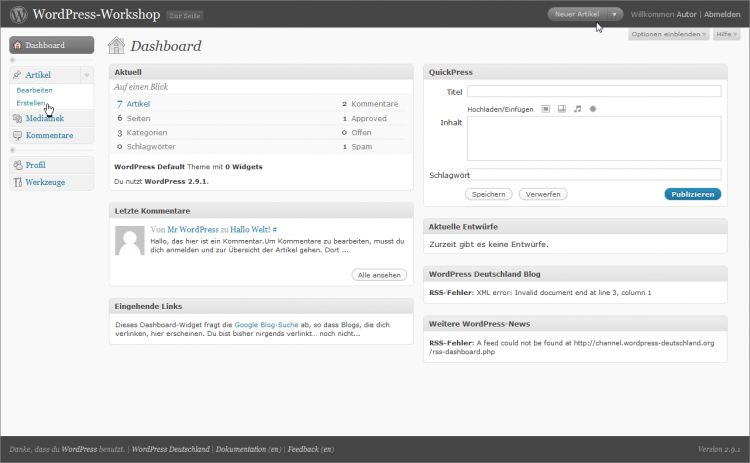750x463 pixels.
Task: Click the Letzte Kommentare widget header
Action: pyautogui.click(x=261, y=211)
